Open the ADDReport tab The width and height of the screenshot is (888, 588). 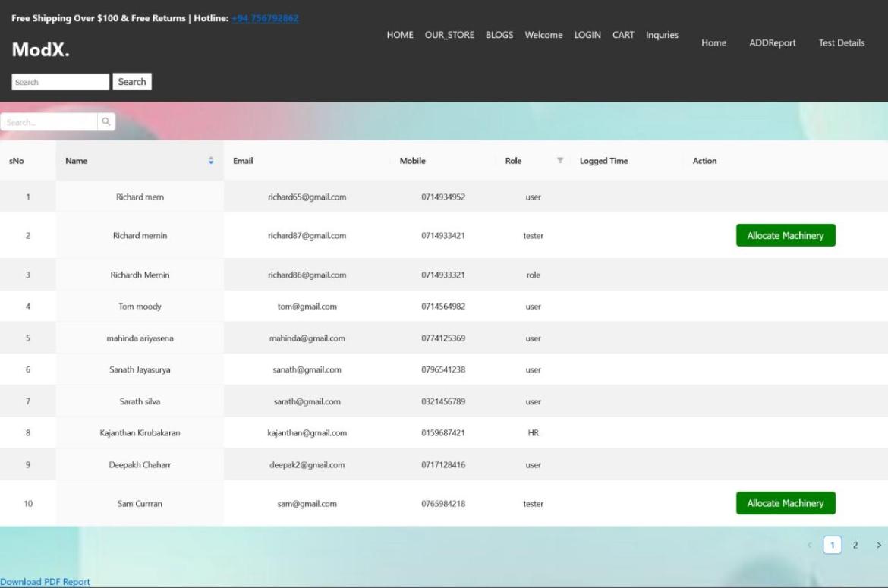(x=773, y=43)
